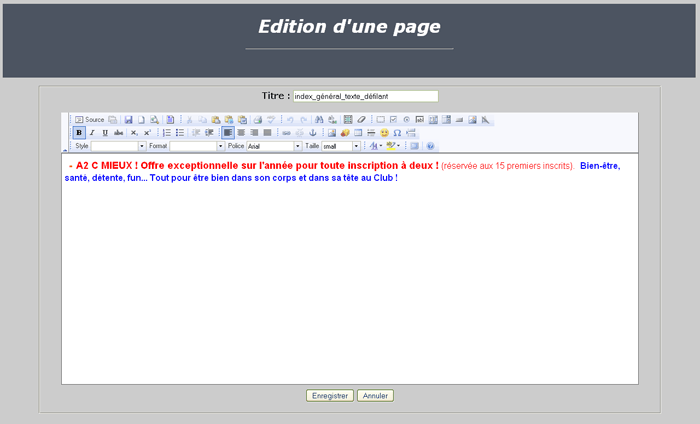
Task: Insert a Table icon
Action: [x=358, y=133]
